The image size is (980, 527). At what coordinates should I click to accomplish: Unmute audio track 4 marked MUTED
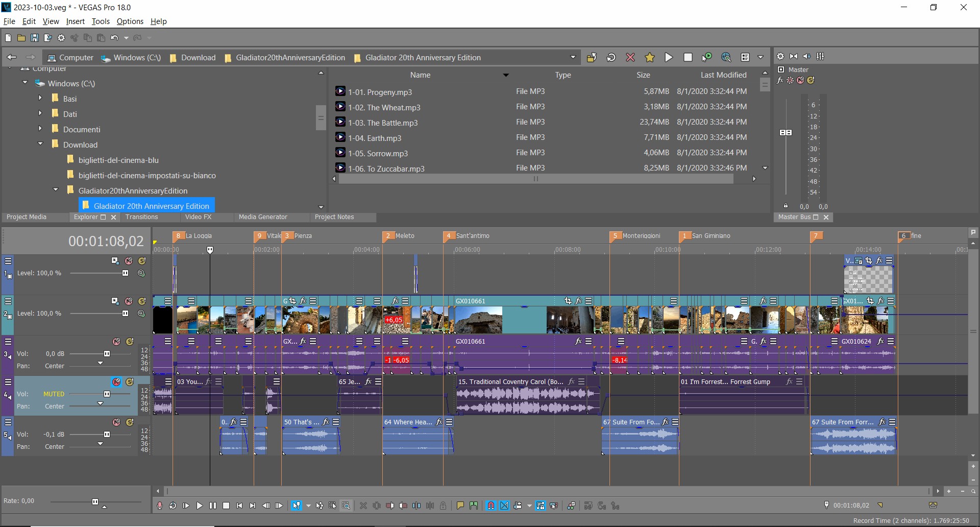click(116, 382)
